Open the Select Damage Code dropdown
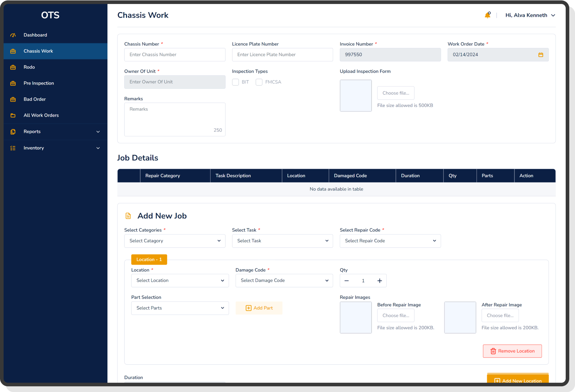Screen dimensions: 575x392 point(284,281)
